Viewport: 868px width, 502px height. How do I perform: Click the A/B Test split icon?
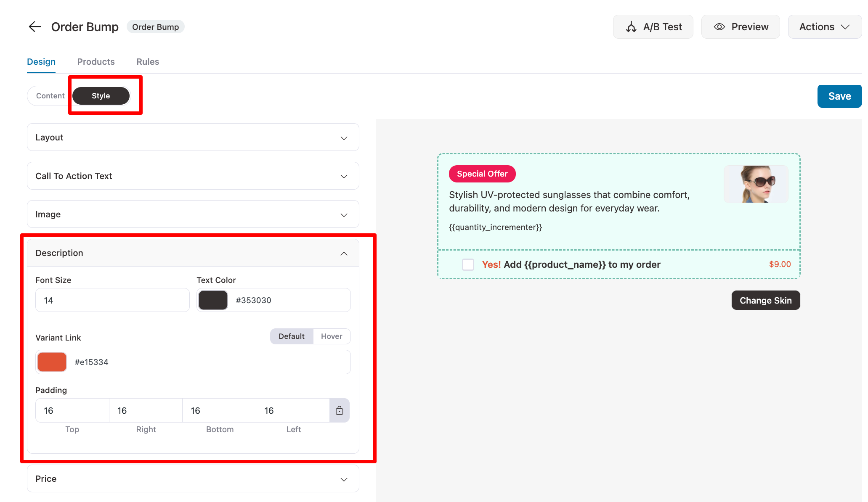point(631,27)
